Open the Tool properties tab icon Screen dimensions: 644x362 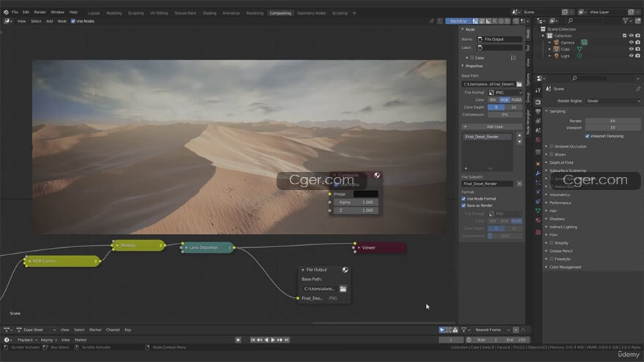pos(538,90)
